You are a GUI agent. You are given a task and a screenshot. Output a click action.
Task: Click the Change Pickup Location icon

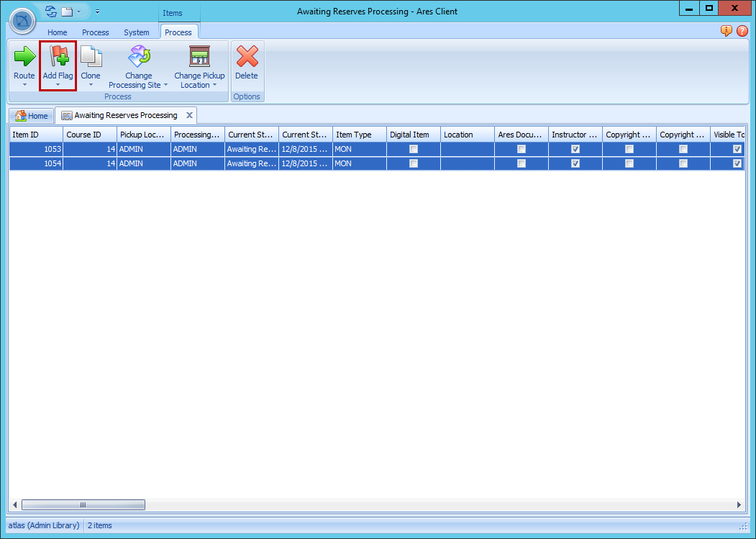coord(199,55)
